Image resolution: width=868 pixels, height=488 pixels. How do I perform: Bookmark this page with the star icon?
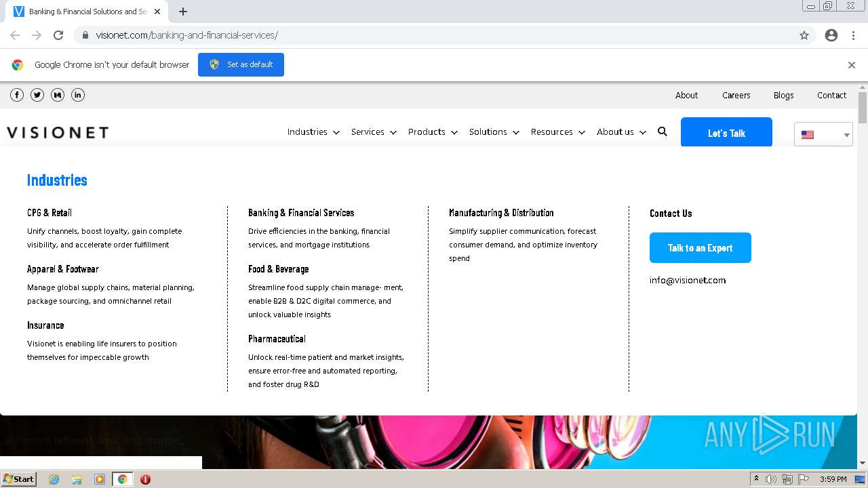point(804,35)
